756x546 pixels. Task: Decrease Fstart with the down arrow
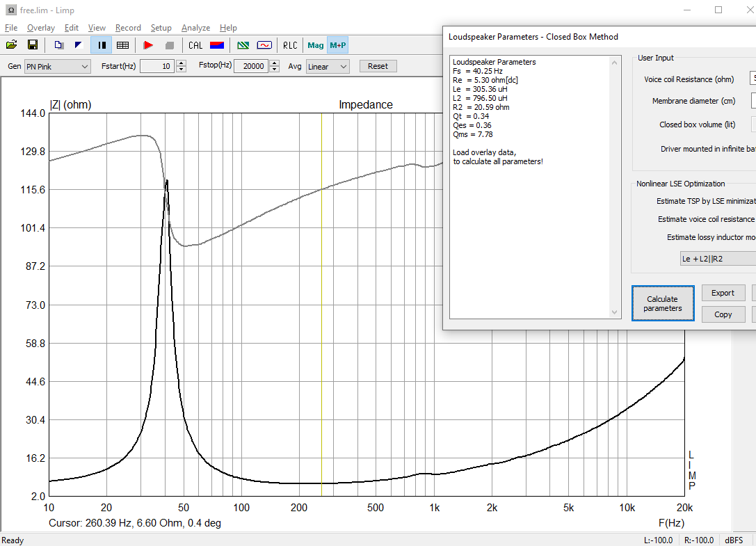182,70
